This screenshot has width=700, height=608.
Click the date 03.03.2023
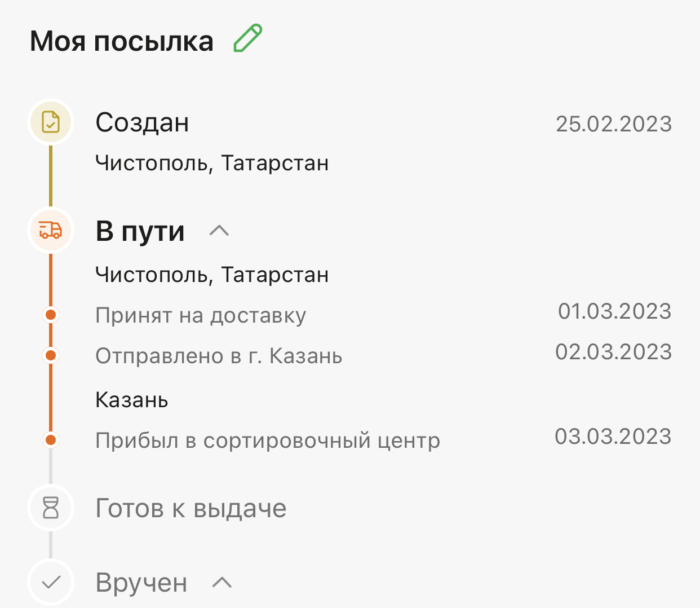613,437
